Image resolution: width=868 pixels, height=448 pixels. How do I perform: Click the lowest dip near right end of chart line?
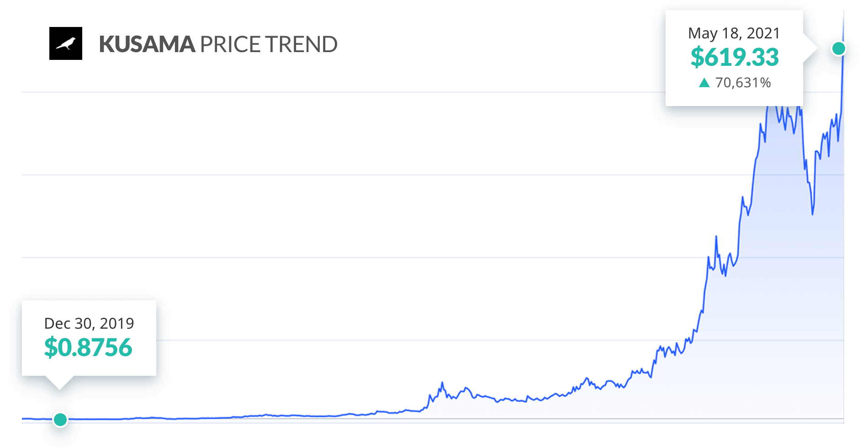coord(813,213)
